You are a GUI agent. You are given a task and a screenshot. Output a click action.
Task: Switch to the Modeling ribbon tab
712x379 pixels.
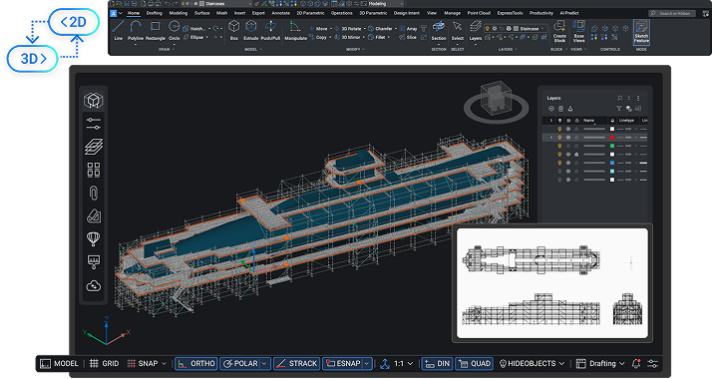pos(178,13)
